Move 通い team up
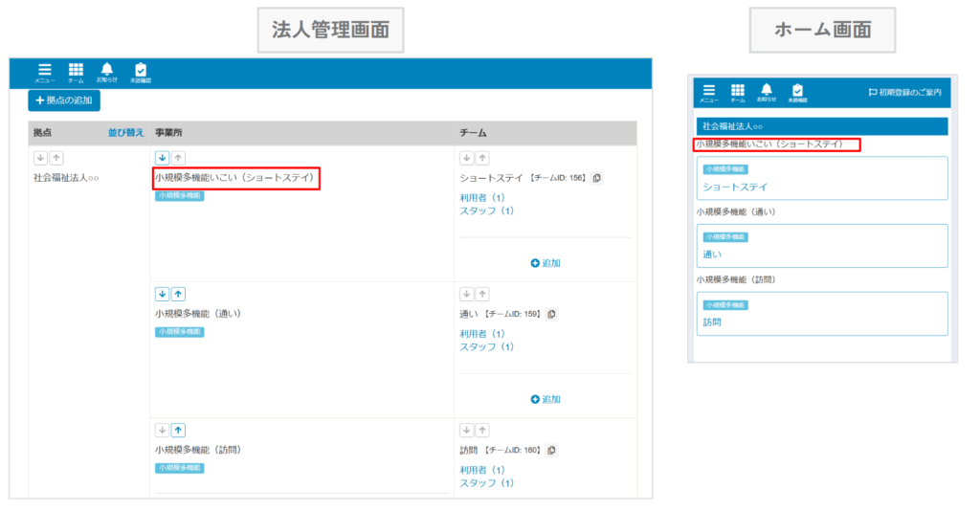This screenshot has height=510, width=980. pyautogui.click(x=482, y=294)
